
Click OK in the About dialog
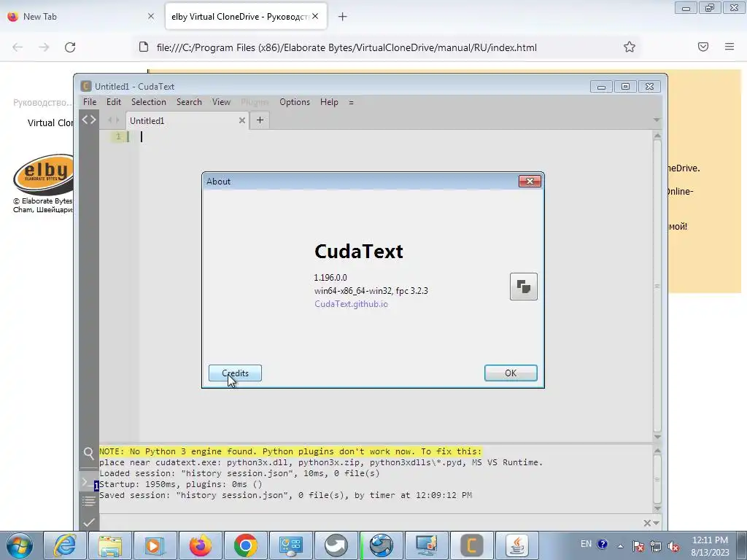point(511,373)
